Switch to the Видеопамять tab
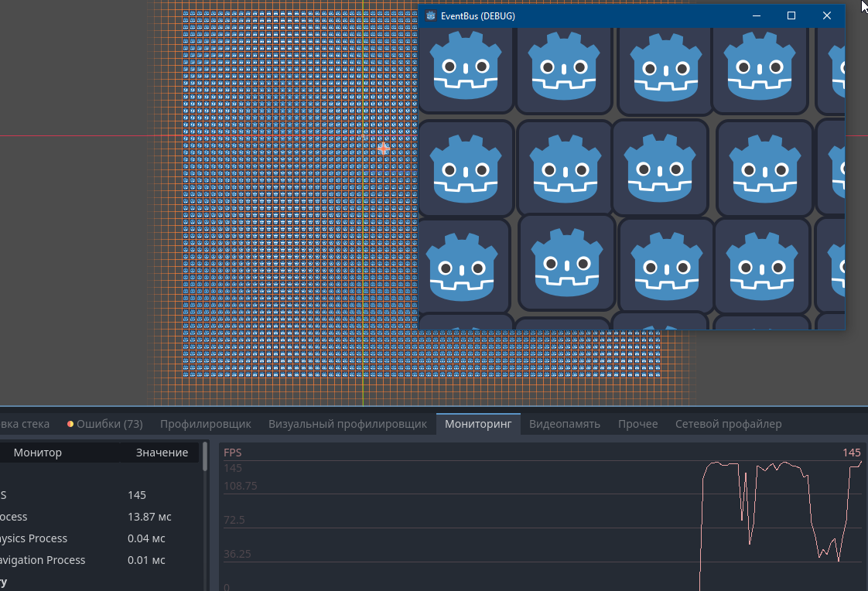This screenshot has width=868, height=591. 565,424
